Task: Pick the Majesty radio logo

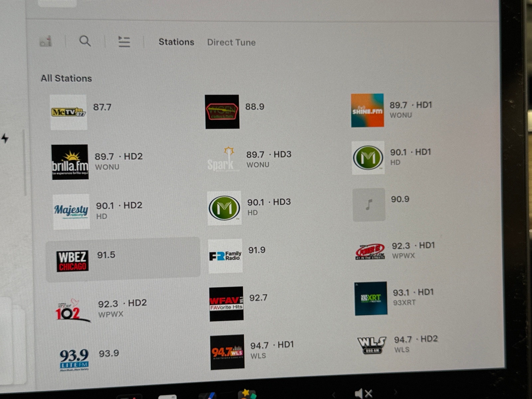Action: [x=71, y=211]
